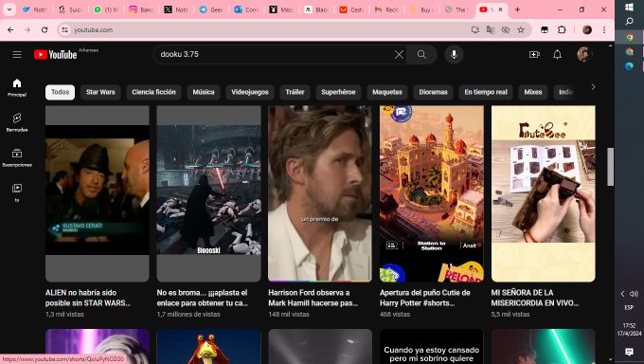The width and height of the screenshot is (644, 364).
Task: Open the CuteBee wooden puzzle thumbnail
Action: click(543, 193)
